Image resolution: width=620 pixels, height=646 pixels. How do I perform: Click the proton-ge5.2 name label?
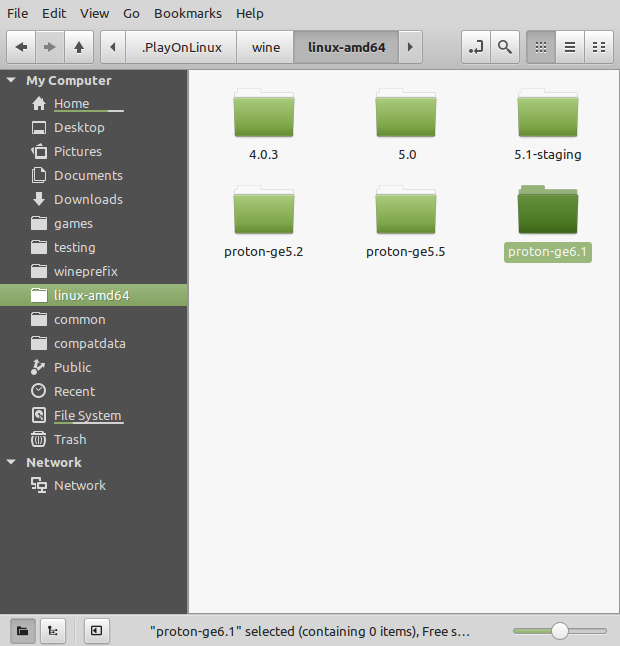coord(264,252)
